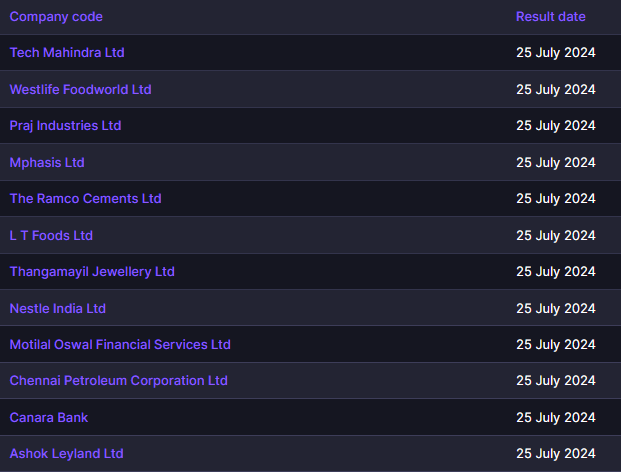Image resolution: width=621 pixels, height=472 pixels.
Task: Select the result date in Nestle India row
Action: point(556,308)
